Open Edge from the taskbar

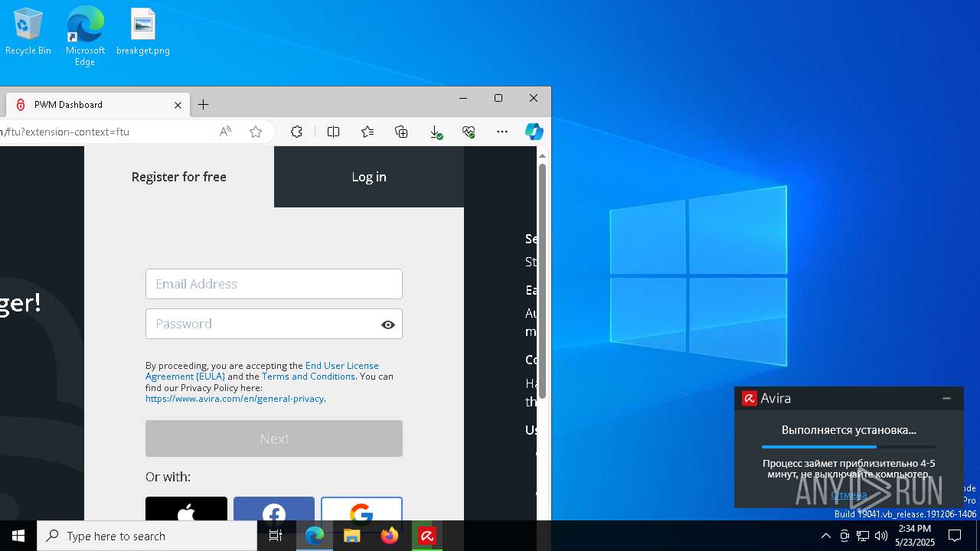pos(315,536)
